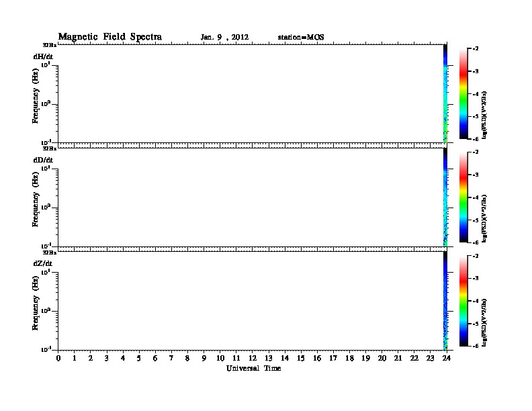Click the "station=MOS" label

click(x=301, y=38)
